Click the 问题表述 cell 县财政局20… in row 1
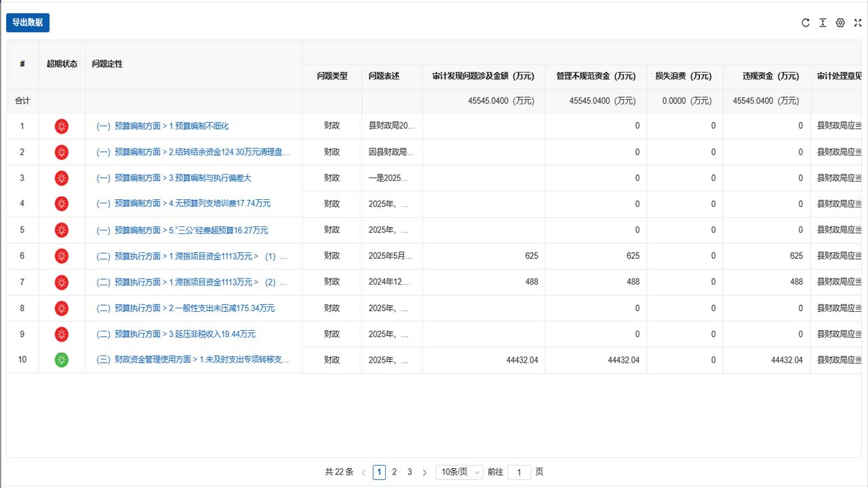The height and width of the screenshot is (488, 868). [391, 126]
